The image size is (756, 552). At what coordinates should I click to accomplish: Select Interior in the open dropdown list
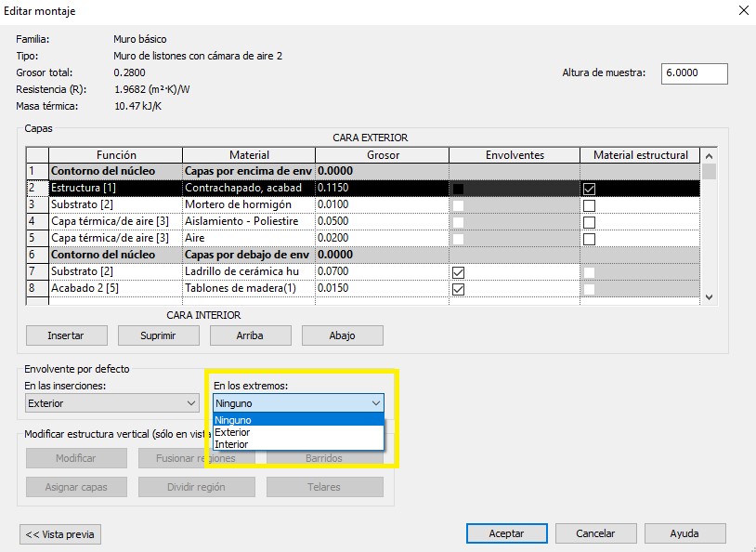tap(231, 444)
